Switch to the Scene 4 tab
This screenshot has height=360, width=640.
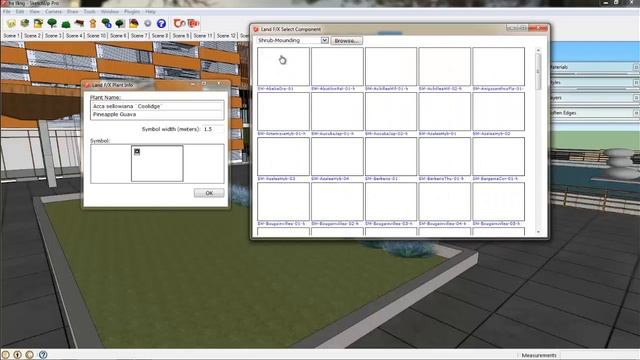coord(74,36)
